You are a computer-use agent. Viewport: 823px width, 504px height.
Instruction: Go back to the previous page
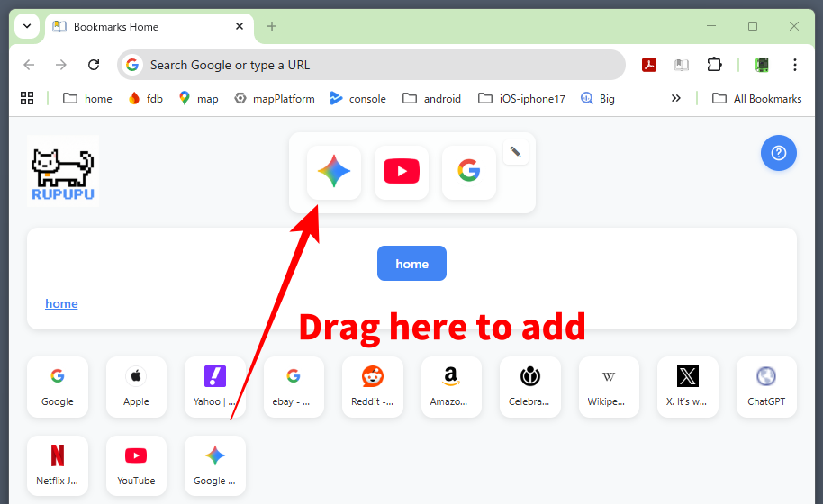[x=29, y=65]
